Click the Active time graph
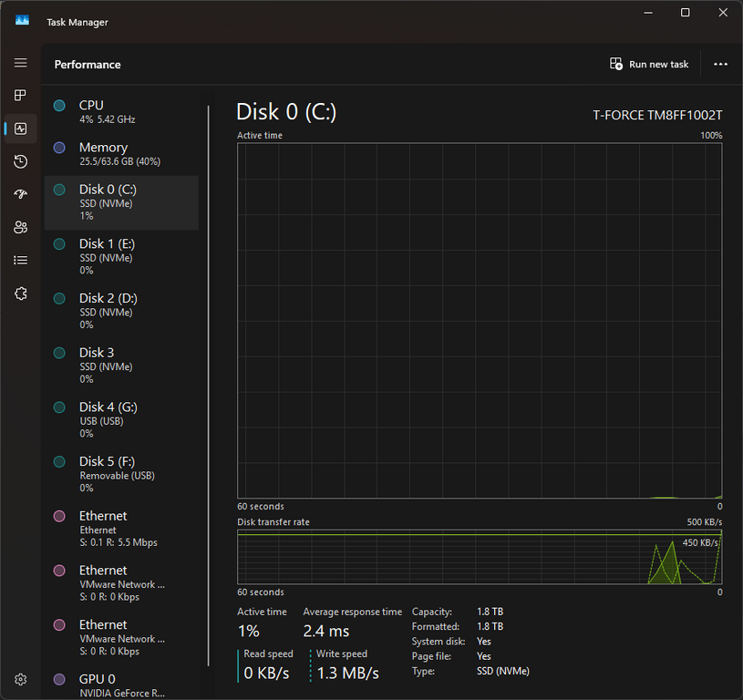This screenshot has height=700, width=743. (x=480, y=321)
